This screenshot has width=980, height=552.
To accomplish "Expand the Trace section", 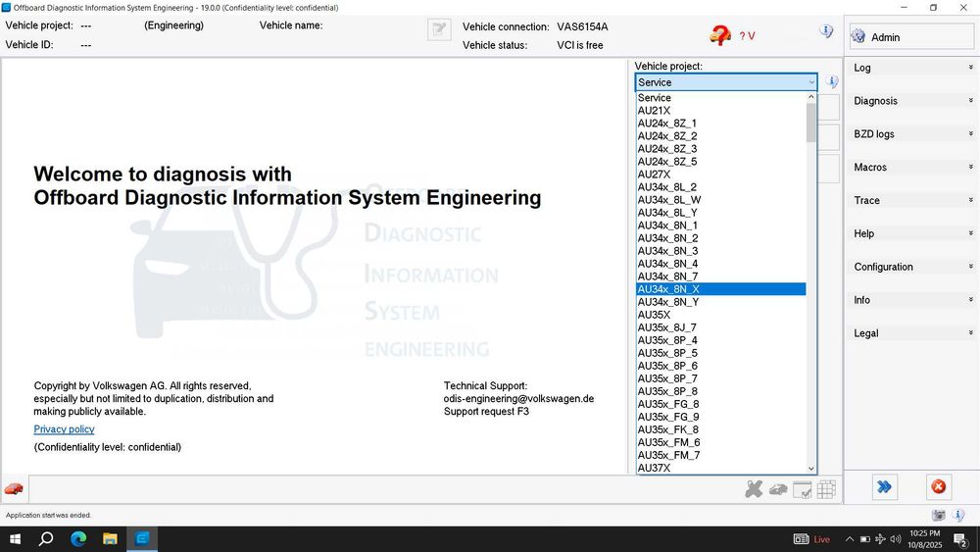I will point(911,200).
